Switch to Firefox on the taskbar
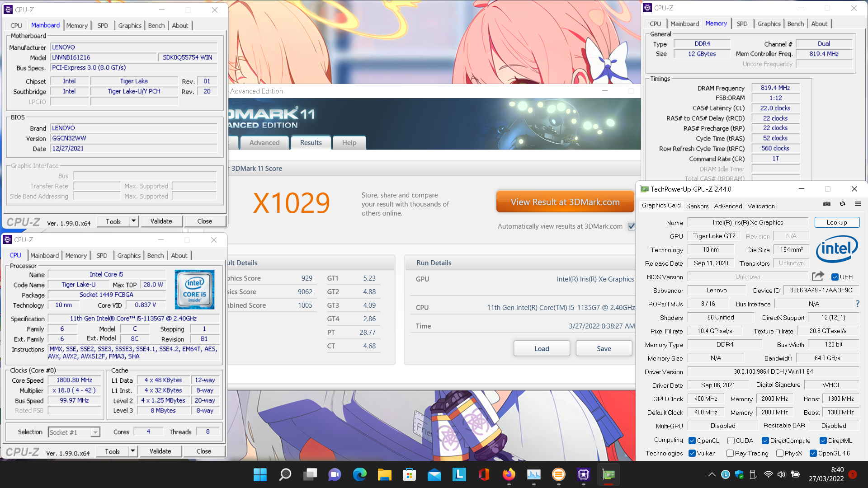The image size is (868, 488). pos(509,474)
